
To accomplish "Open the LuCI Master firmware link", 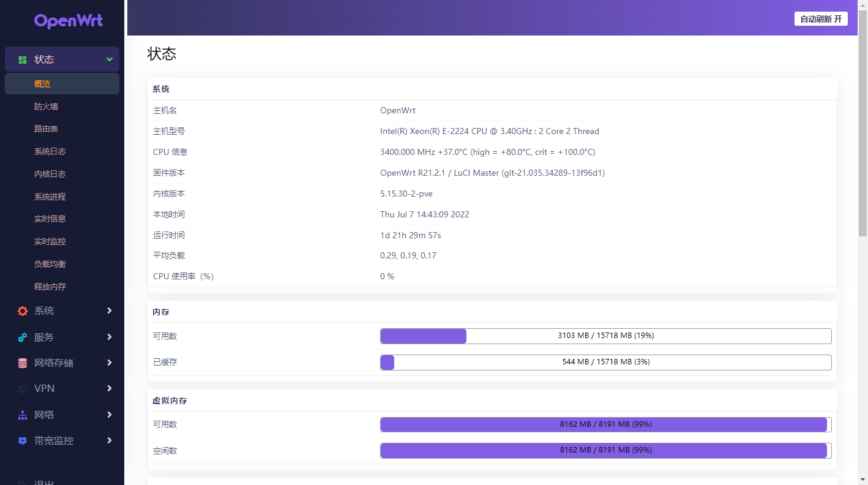I will (476, 173).
